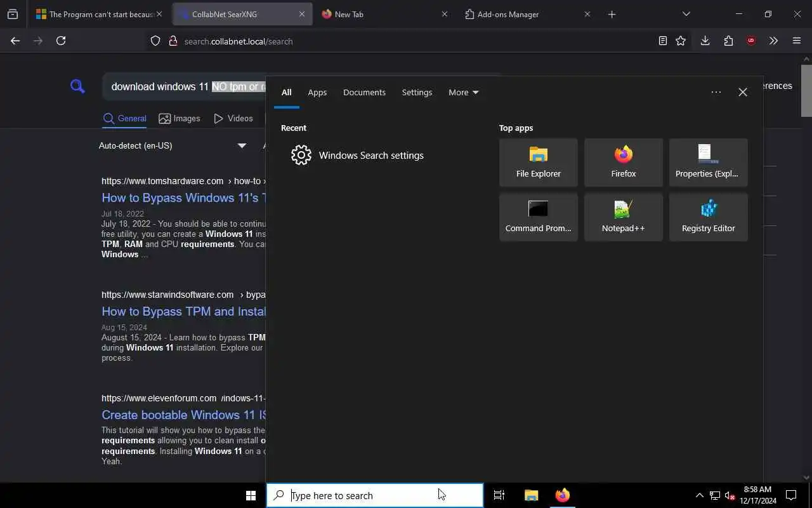Image resolution: width=812 pixels, height=508 pixels.
Task: Click the taskbar search box
Action: [x=375, y=495]
